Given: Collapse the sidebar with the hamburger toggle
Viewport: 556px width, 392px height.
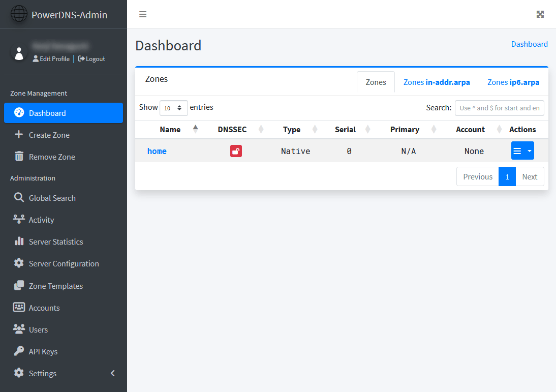Looking at the screenshot, I should 143,14.
